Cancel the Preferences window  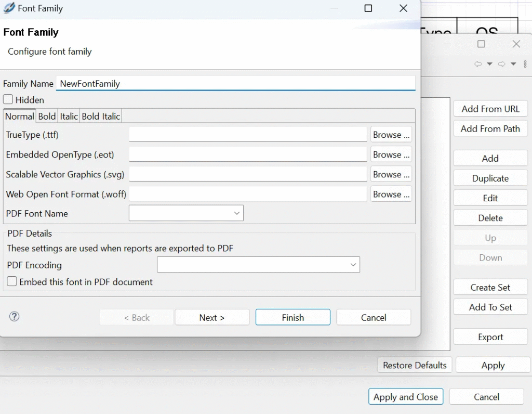[486, 397]
